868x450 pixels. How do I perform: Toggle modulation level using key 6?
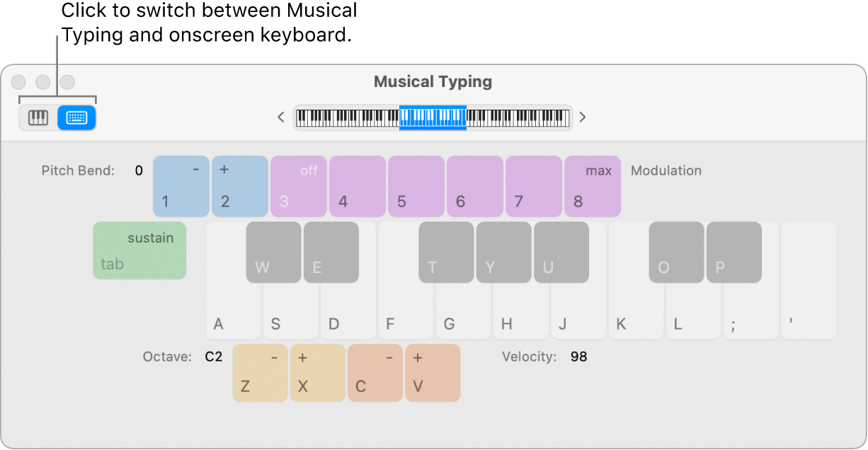point(474,186)
